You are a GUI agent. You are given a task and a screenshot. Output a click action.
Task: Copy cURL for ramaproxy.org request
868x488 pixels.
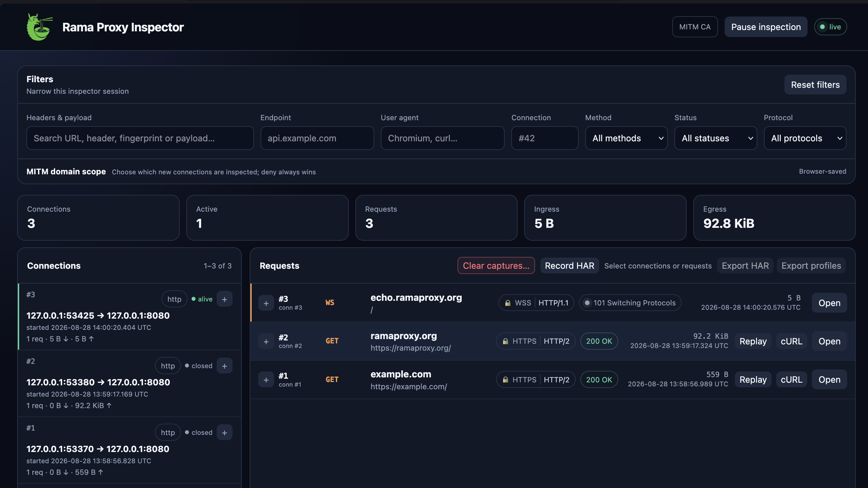pos(791,341)
